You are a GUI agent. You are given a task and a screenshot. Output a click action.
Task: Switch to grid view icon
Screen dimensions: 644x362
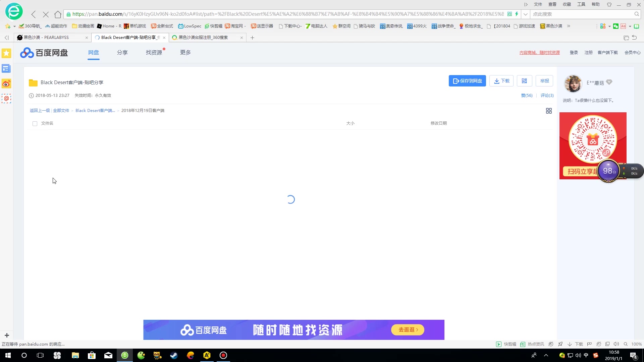549,111
